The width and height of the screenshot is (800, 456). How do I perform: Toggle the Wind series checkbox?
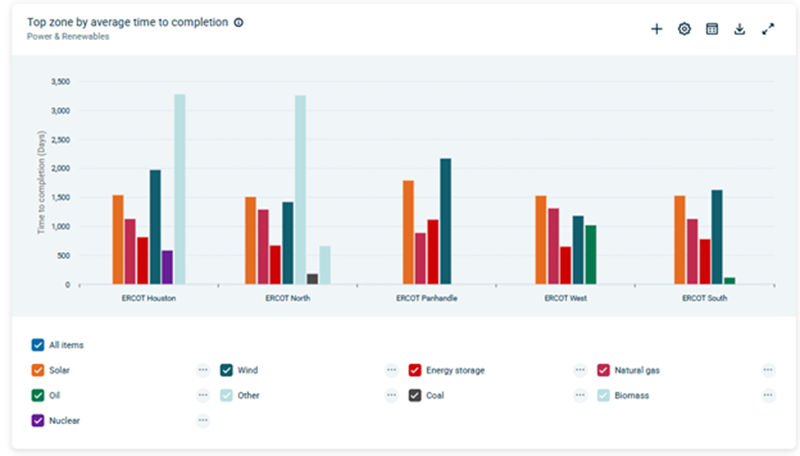(227, 370)
